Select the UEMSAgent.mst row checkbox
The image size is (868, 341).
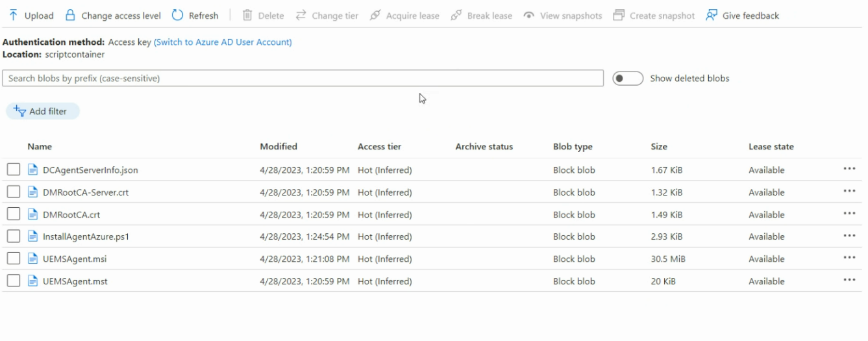pyautogui.click(x=14, y=281)
